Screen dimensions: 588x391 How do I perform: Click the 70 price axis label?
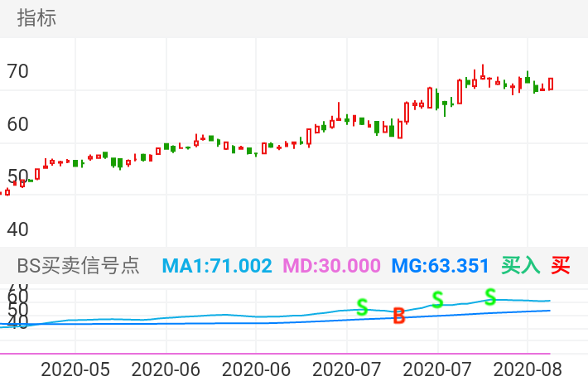click(x=17, y=71)
